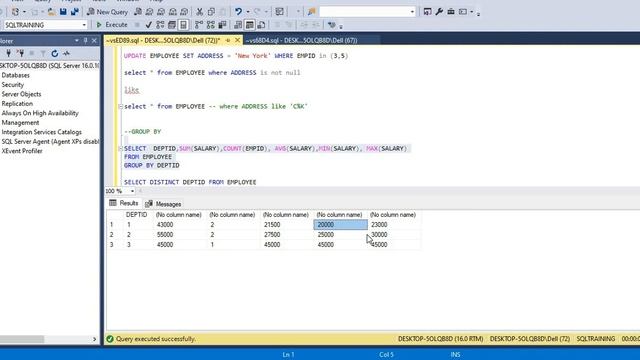Open the SQLTRAINING database dropdown
Screen dimensions: 640x360
pos(84,25)
